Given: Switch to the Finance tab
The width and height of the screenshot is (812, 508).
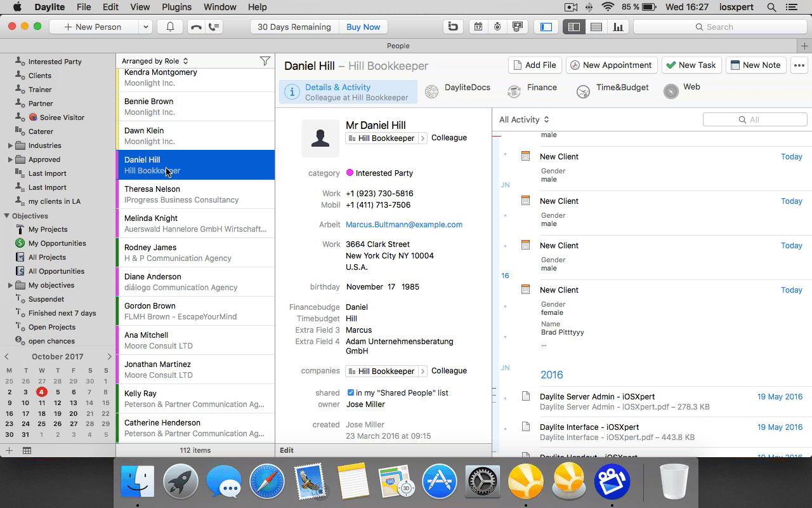Looking at the screenshot, I should (x=533, y=91).
